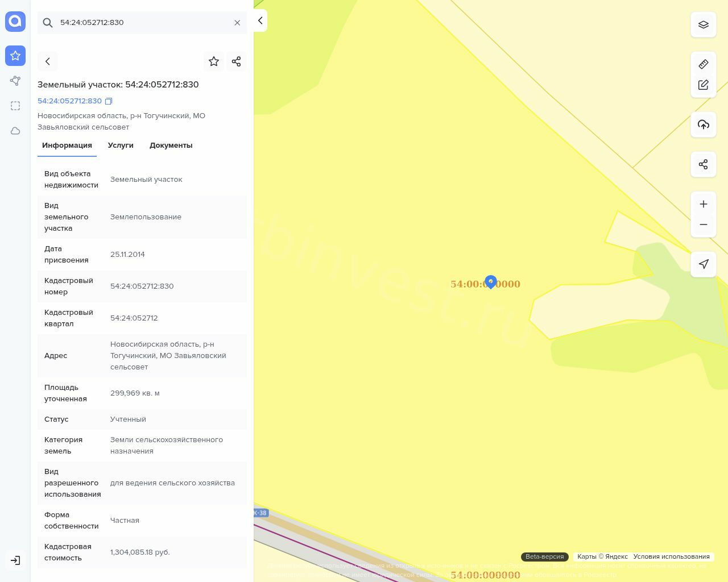728x582 pixels.
Task: Switch to the Услуги tab
Action: (x=121, y=145)
